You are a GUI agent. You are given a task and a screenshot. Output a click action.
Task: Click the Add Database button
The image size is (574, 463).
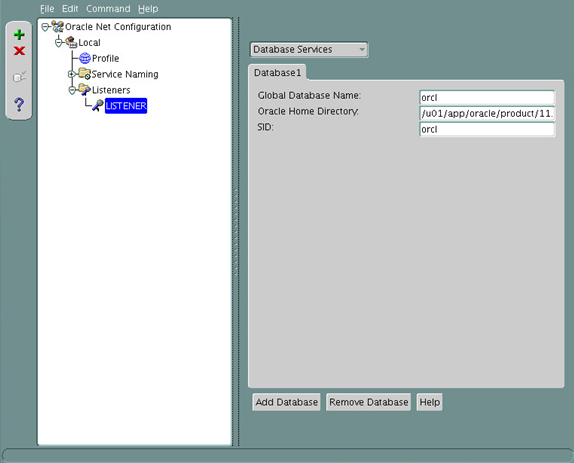[x=287, y=402]
